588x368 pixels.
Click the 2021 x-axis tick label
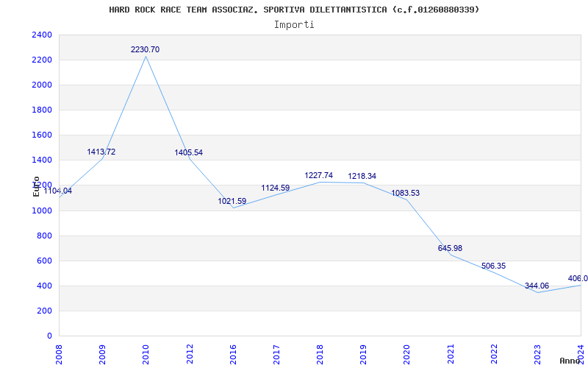click(451, 354)
